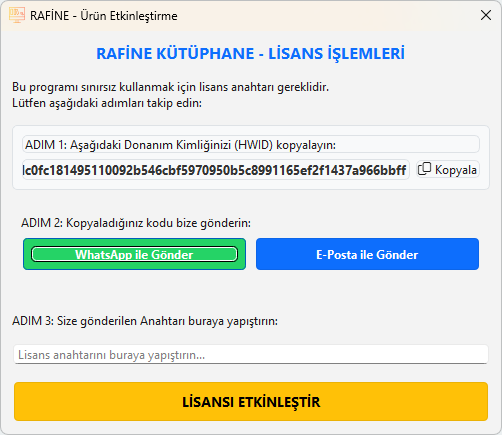Screen dimensions: 502x435
Task: Close the Ürün Etkinleştirme window
Action: [x=486, y=15]
